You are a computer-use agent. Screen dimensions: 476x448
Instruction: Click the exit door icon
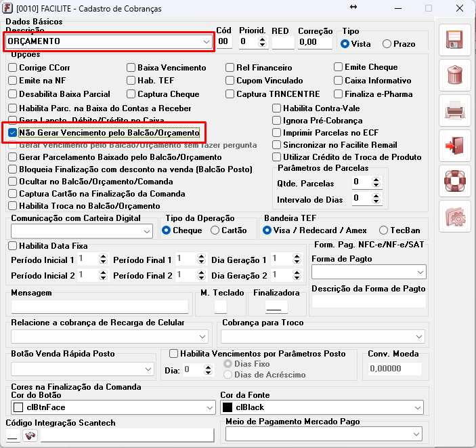click(x=454, y=146)
